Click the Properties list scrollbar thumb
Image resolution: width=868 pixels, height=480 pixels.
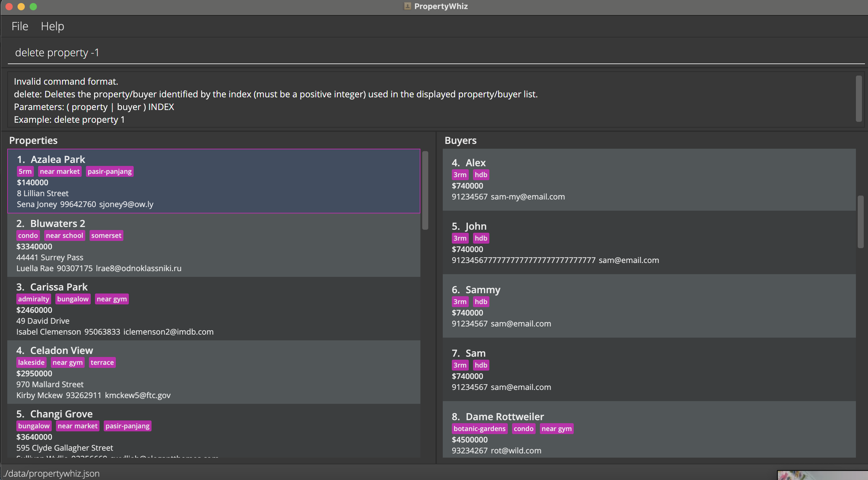point(425,191)
